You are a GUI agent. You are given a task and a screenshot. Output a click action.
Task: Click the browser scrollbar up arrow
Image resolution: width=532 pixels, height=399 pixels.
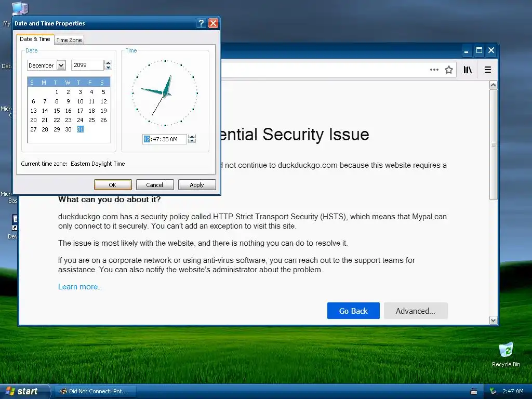click(494, 85)
